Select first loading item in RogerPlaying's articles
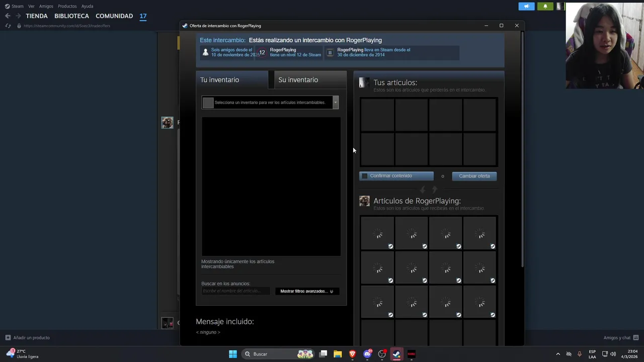 [377, 233]
